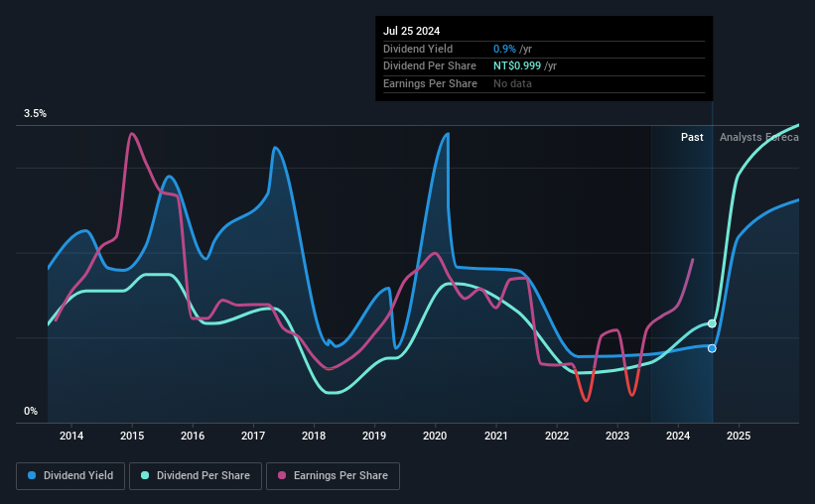Toggle the Earnings Per Share legend series
The width and height of the screenshot is (815, 504).
tap(334, 476)
